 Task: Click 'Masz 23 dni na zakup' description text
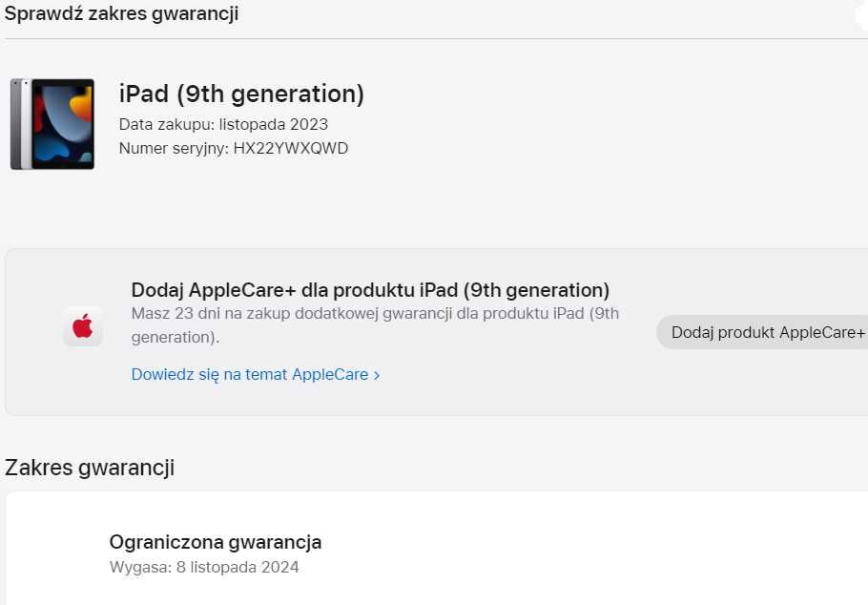pyautogui.click(x=375, y=325)
